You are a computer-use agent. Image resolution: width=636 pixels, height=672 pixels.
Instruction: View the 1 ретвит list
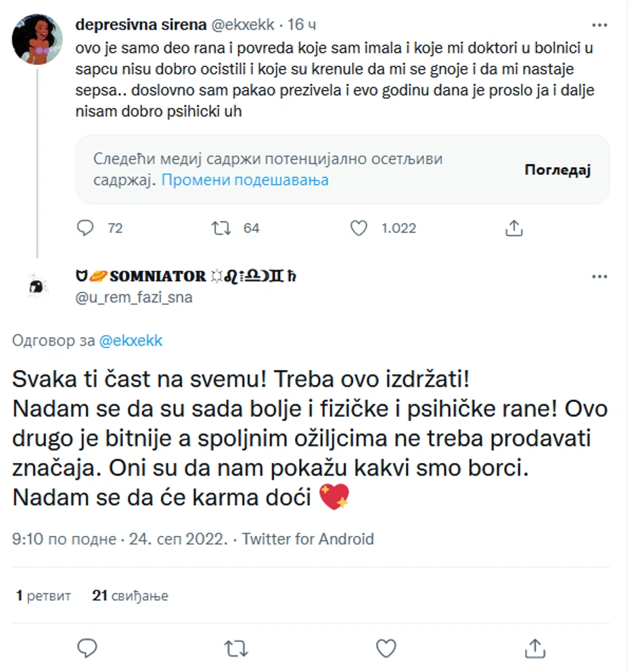[44, 596]
